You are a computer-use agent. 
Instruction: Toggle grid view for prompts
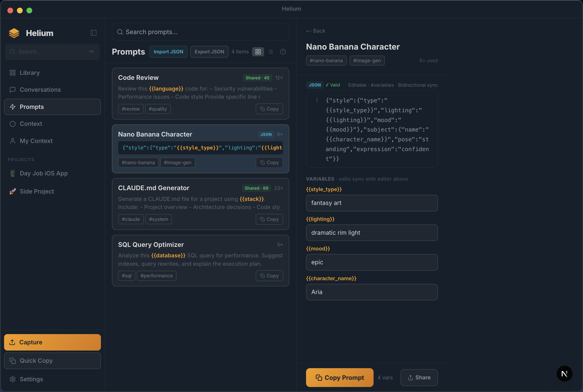coord(258,52)
